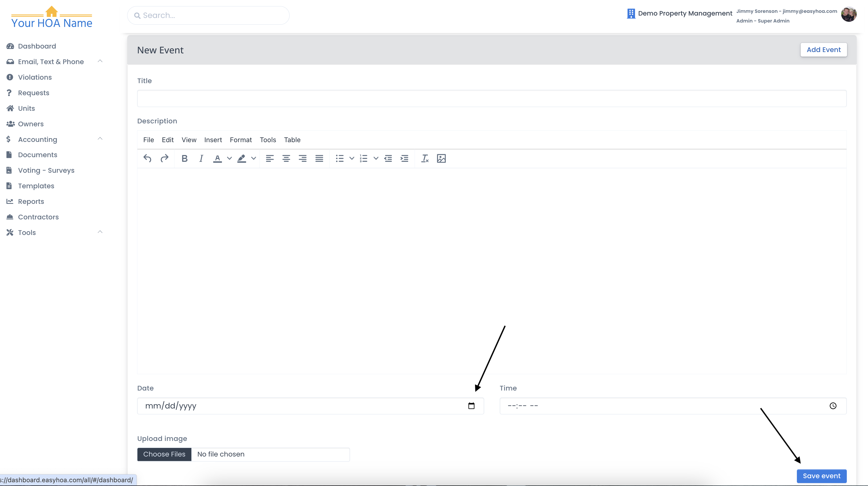Click the Title input field
The image size is (868, 486).
492,98
